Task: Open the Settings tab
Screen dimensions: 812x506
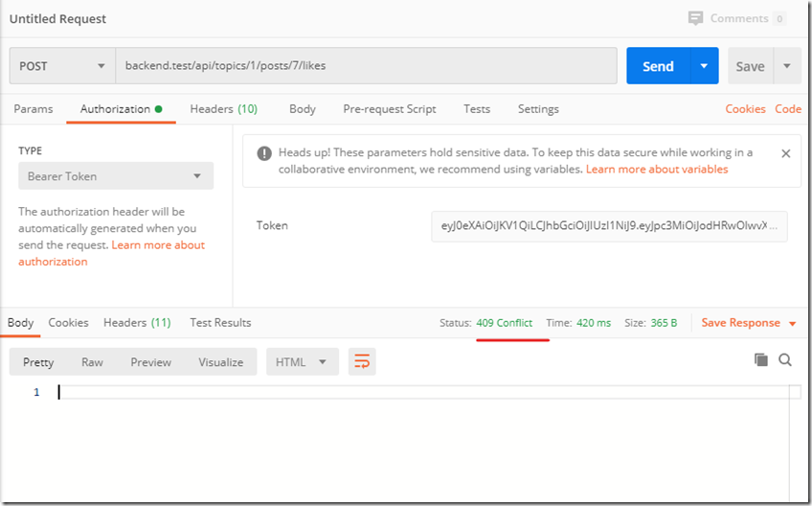Action: [538, 109]
